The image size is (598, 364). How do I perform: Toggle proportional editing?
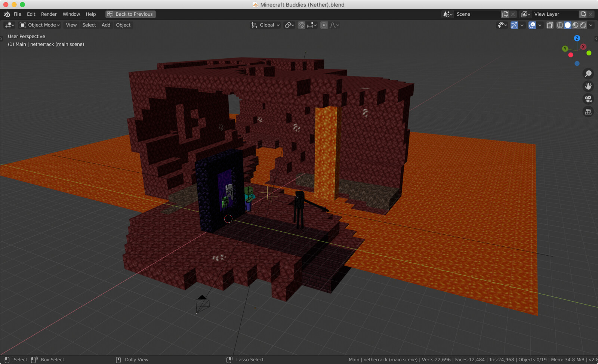coord(324,25)
